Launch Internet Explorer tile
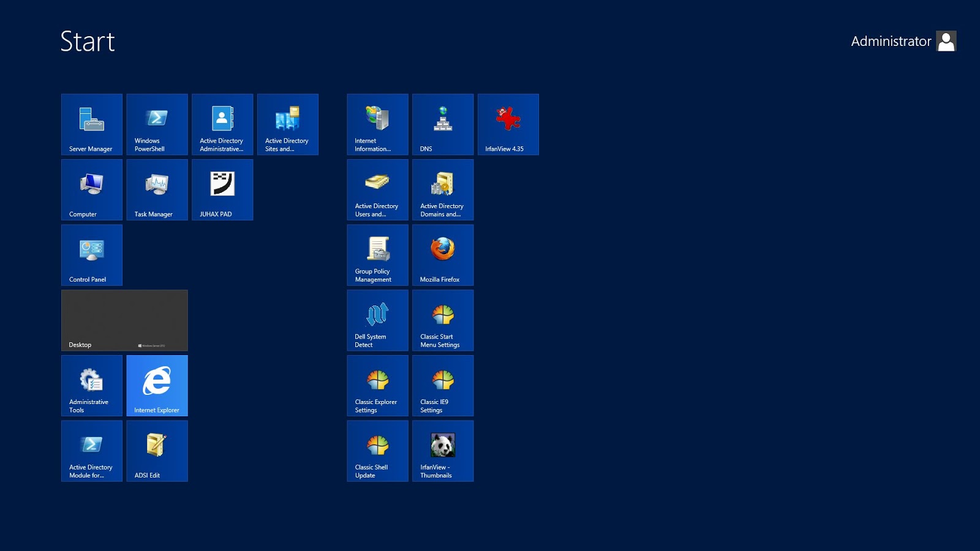Viewport: 980px width, 551px height. (157, 386)
